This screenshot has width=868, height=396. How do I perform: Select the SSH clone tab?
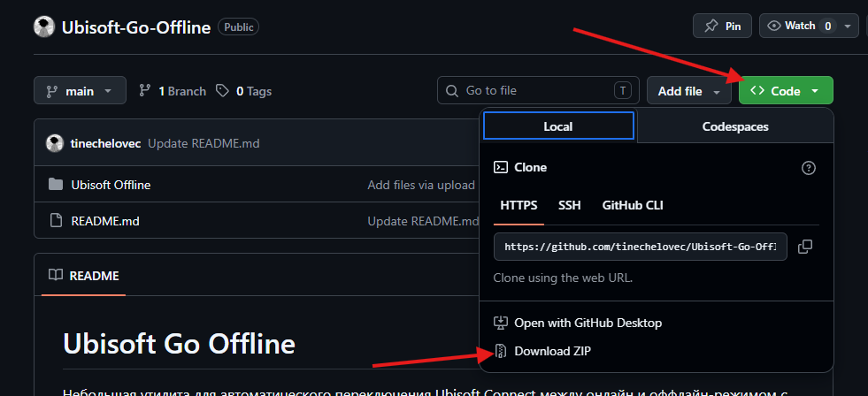coord(570,206)
